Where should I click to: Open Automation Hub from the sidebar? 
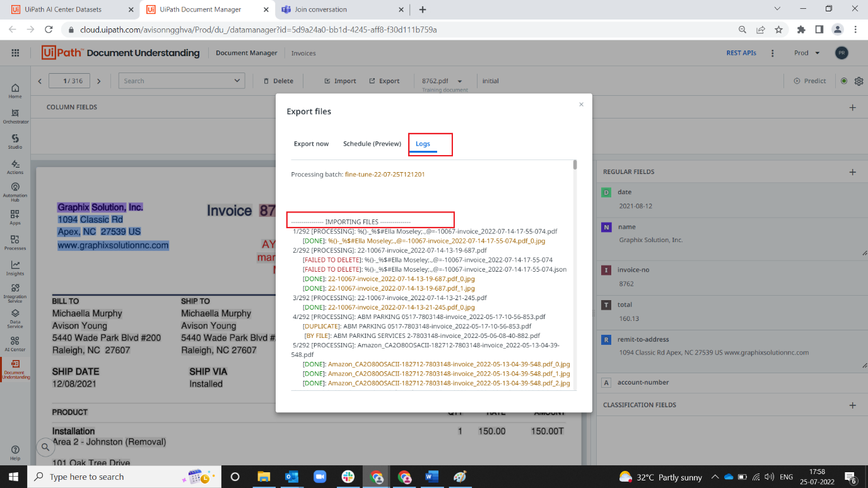(x=15, y=192)
